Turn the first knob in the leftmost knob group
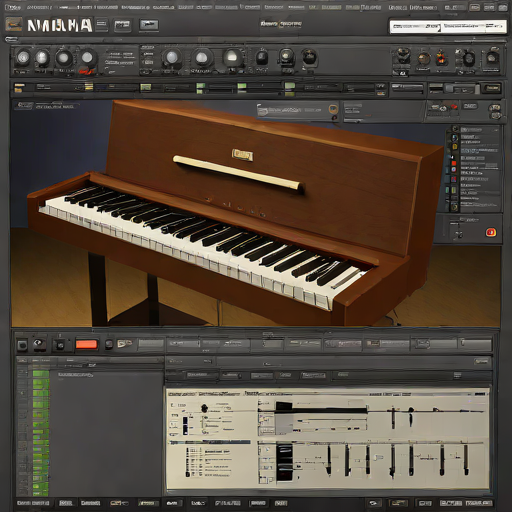Screen dimensions: 512x512 (x=23, y=58)
